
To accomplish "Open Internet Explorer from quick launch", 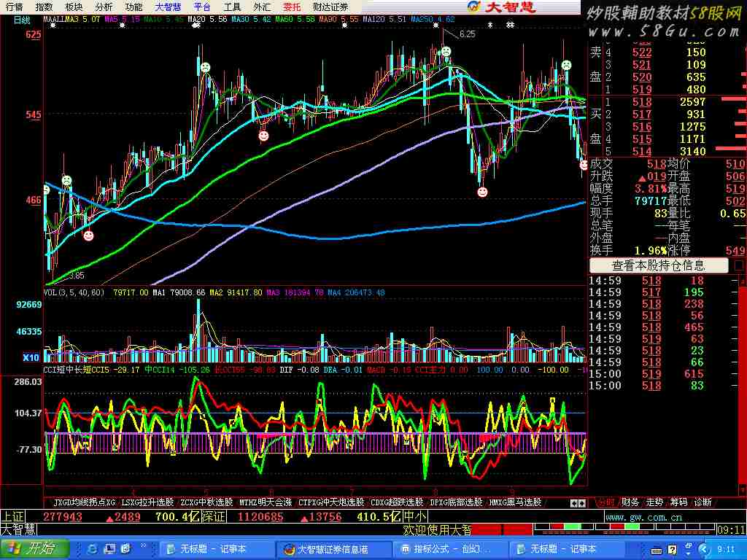I will click(93, 548).
